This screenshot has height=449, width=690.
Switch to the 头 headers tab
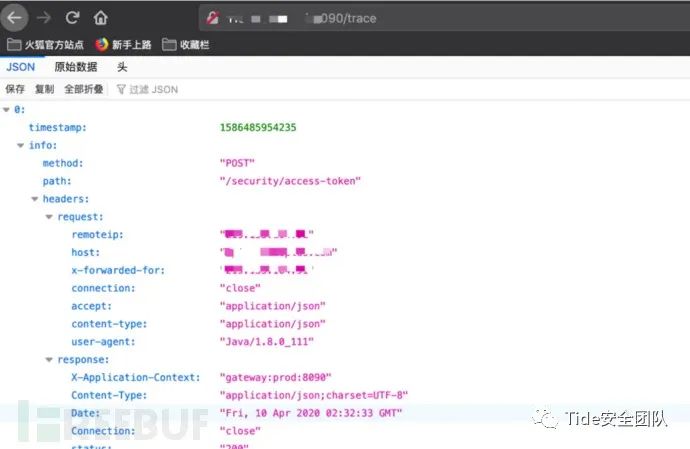[x=122, y=67]
